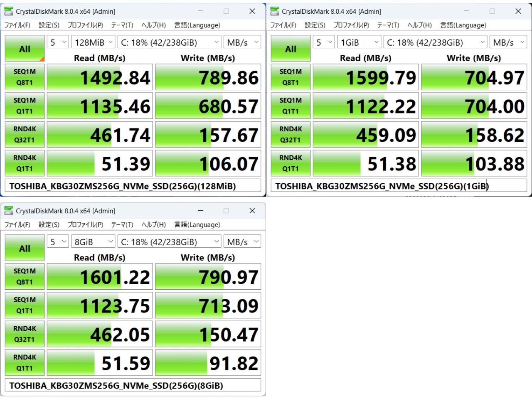532x399 pixels.
Task: Open the 128MiB test size dropdown
Action: [x=93, y=42]
